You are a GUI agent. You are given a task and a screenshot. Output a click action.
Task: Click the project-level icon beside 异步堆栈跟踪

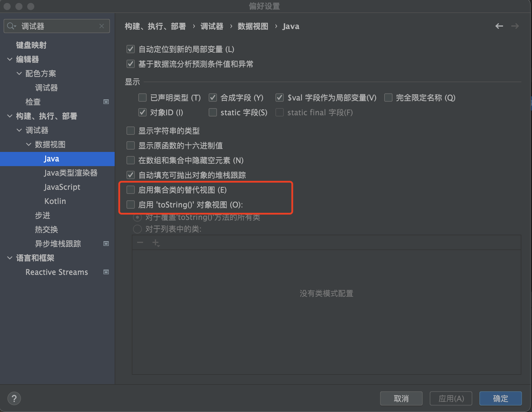tap(106, 244)
